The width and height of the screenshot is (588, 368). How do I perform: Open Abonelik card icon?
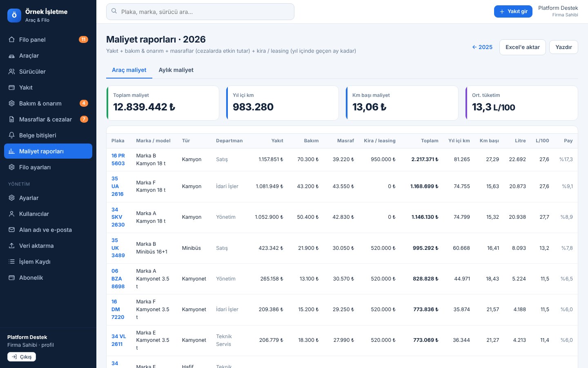[11, 278]
